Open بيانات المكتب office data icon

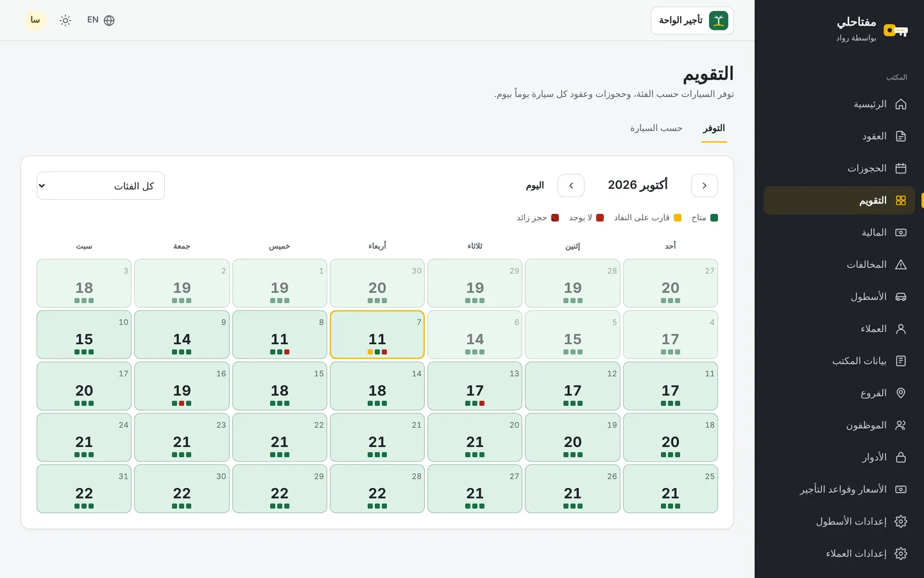pos(901,361)
